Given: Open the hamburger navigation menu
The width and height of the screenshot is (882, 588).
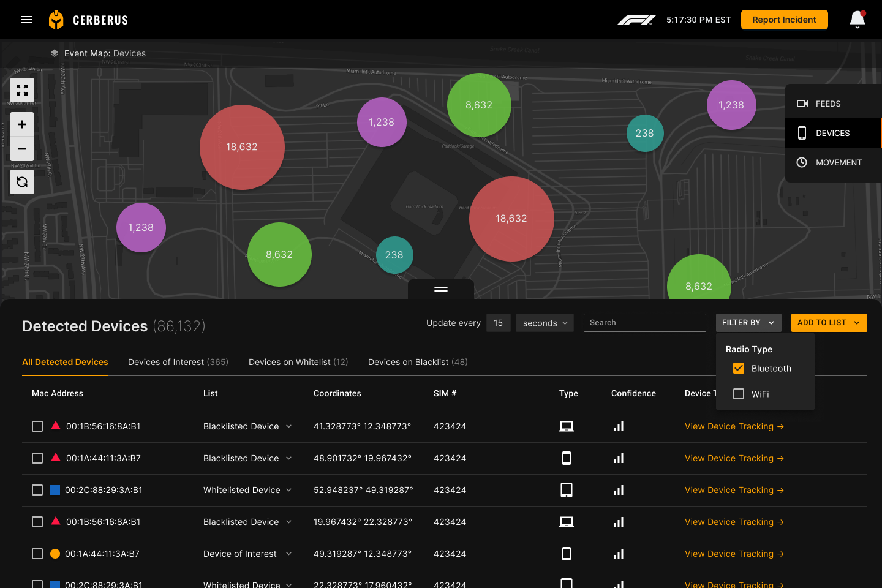Looking at the screenshot, I should (27, 20).
